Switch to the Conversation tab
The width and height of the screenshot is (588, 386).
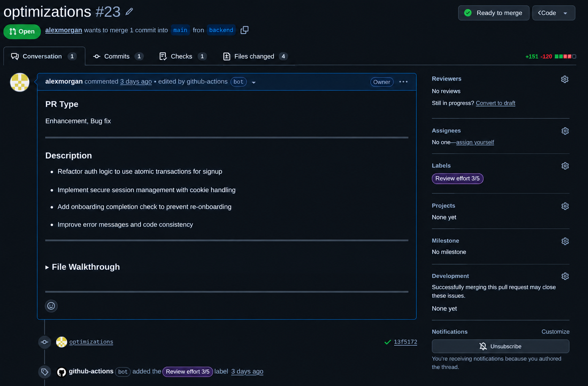pos(44,56)
